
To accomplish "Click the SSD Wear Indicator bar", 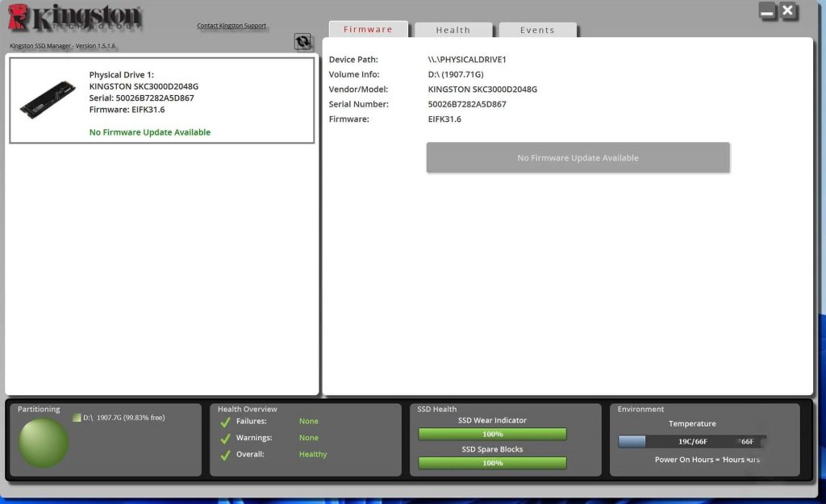I will click(x=492, y=435).
